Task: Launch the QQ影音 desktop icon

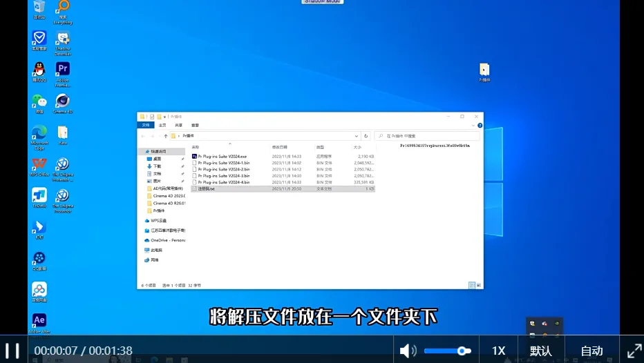Action: (x=39, y=261)
